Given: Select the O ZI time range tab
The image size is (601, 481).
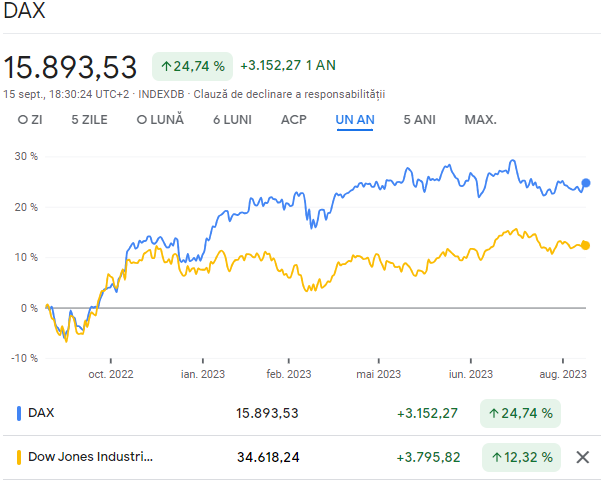Looking at the screenshot, I should tap(30, 120).
